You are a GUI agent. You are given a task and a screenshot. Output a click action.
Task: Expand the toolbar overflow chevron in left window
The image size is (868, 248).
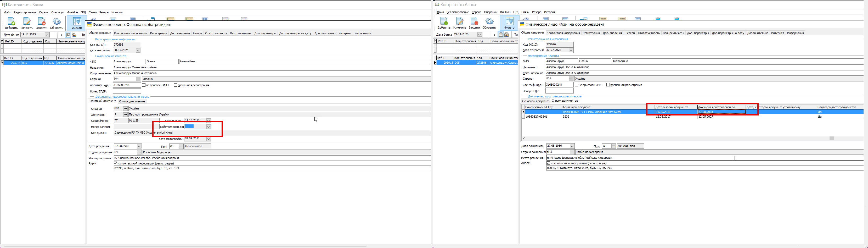click(62, 35)
